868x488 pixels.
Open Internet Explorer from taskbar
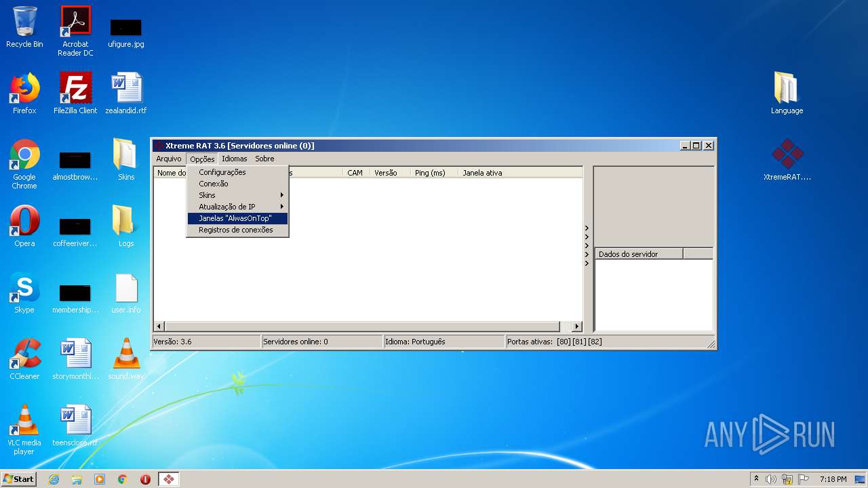[x=54, y=479]
